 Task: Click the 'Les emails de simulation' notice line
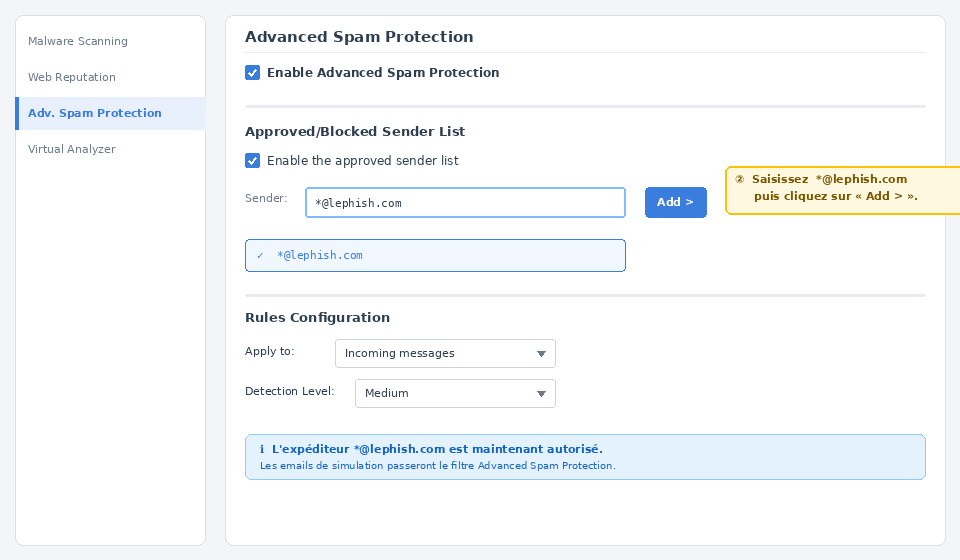438,466
